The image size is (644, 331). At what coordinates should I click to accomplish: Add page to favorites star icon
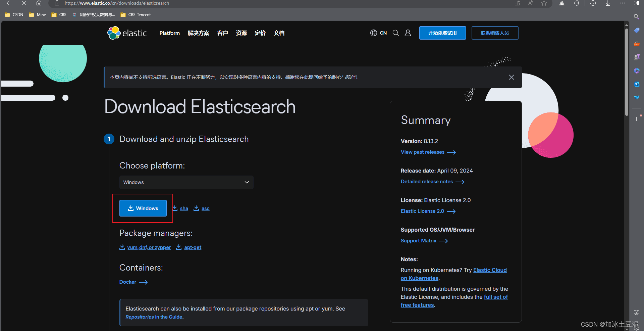(x=544, y=3)
